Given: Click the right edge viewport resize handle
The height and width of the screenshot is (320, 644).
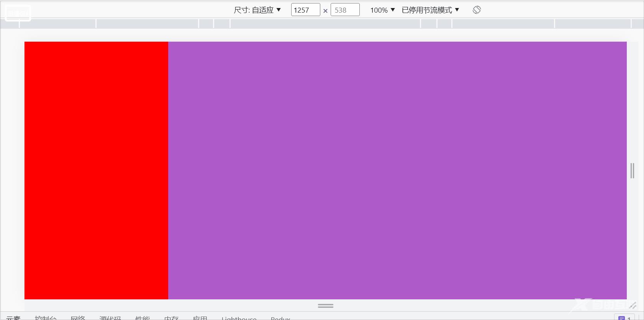Looking at the screenshot, I should 632,171.
